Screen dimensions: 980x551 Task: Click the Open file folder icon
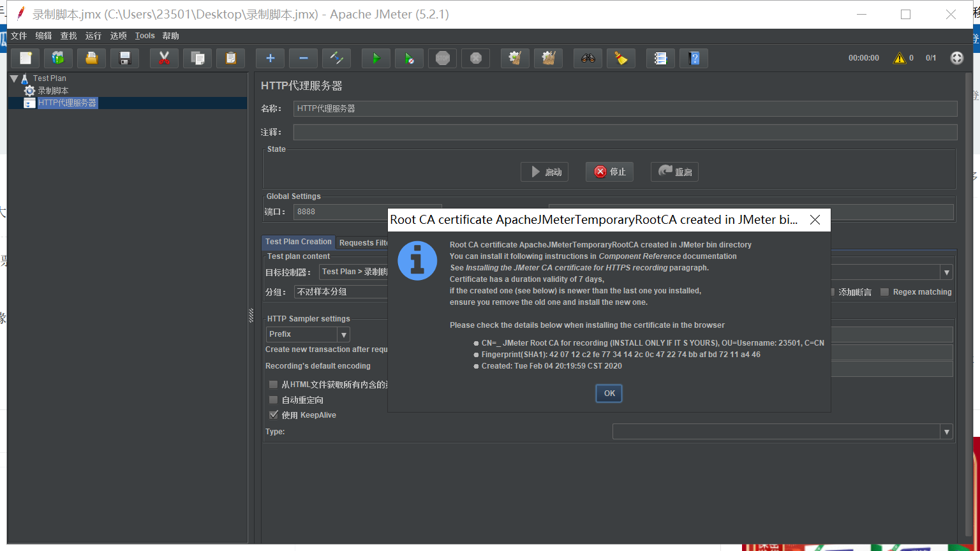click(92, 58)
